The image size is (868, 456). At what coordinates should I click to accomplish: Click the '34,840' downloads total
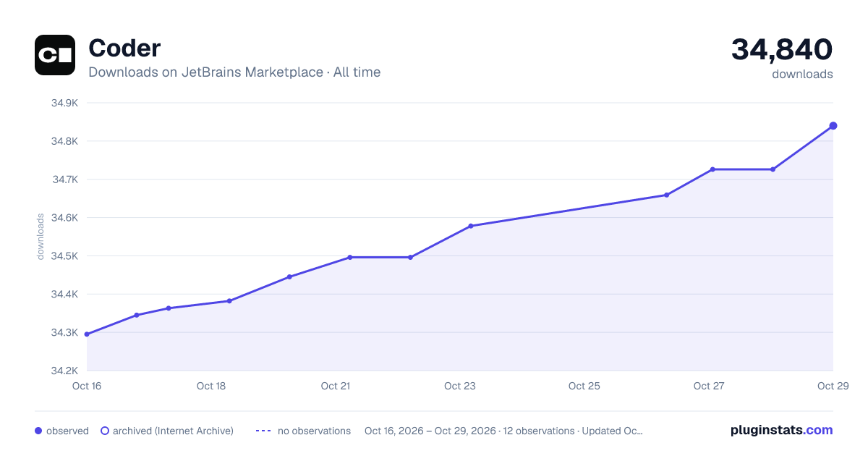click(782, 49)
